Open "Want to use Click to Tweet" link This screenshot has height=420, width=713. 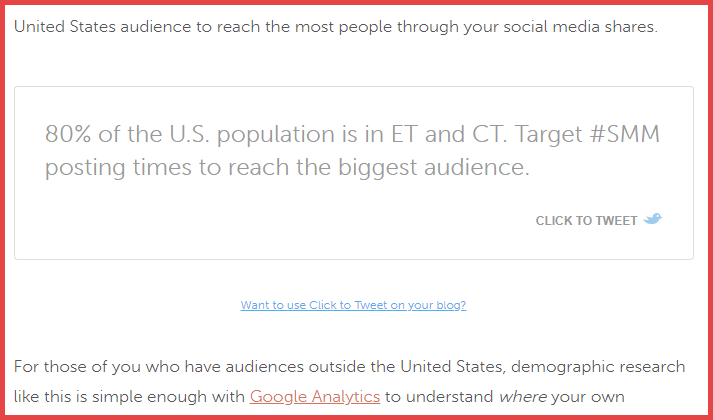[x=353, y=305]
